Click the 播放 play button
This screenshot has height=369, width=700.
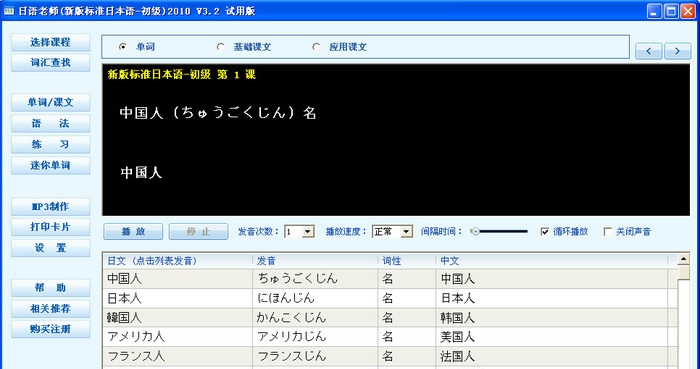(133, 232)
